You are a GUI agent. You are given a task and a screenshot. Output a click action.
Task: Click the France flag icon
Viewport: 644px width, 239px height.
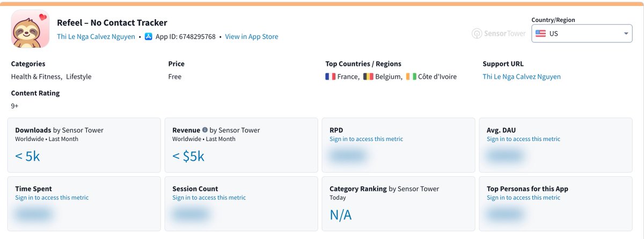(x=330, y=77)
